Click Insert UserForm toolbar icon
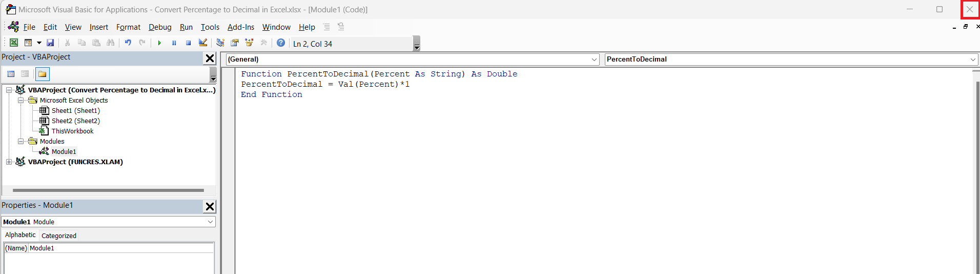 pyautogui.click(x=28, y=43)
